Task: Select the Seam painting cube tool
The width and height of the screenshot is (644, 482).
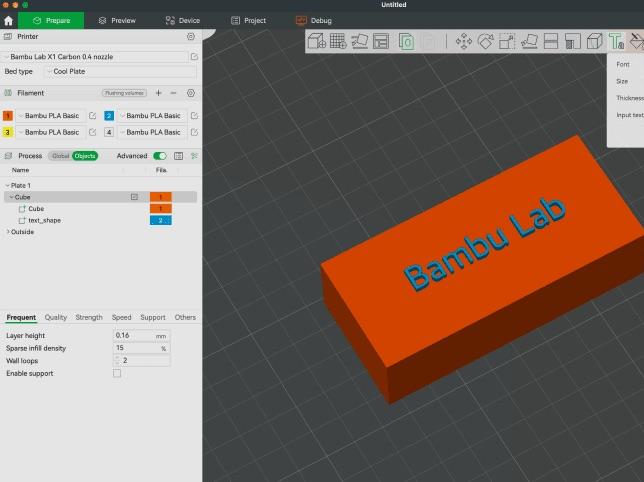Action: tap(594, 41)
